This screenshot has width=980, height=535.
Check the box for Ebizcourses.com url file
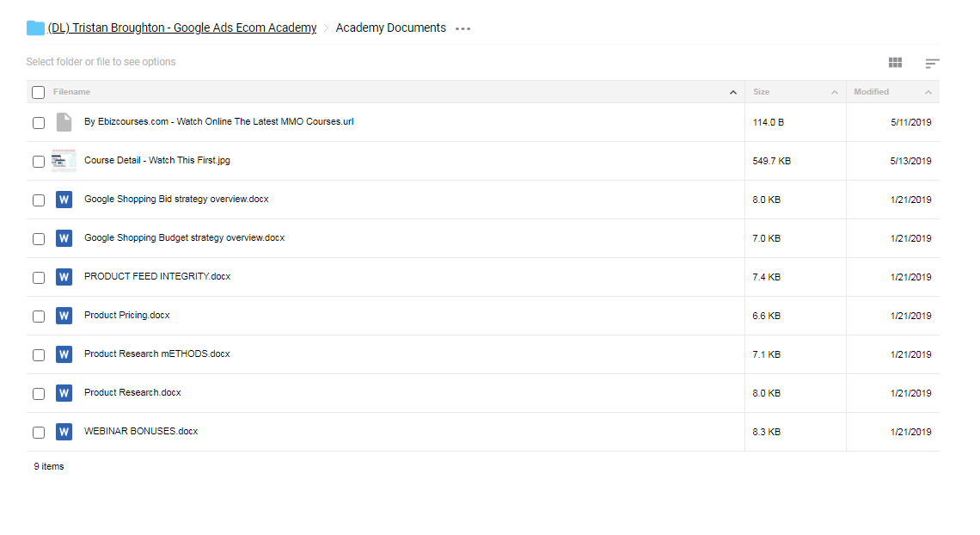[39, 123]
